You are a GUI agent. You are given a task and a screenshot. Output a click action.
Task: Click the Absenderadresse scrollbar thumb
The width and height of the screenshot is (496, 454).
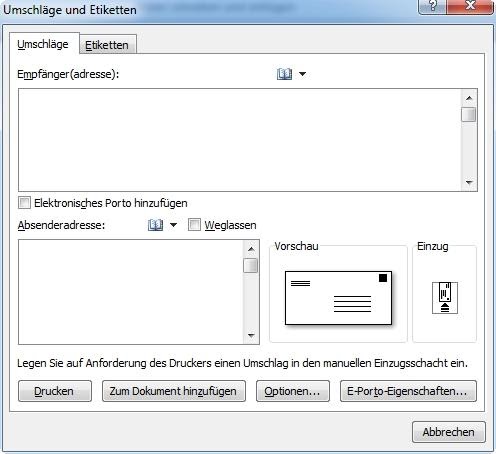tap(251, 266)
